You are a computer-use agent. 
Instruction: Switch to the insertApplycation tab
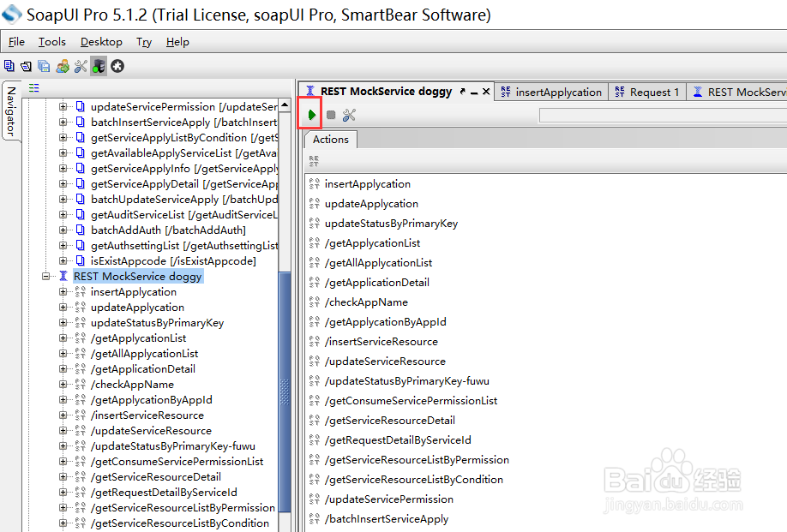point(551,93)
